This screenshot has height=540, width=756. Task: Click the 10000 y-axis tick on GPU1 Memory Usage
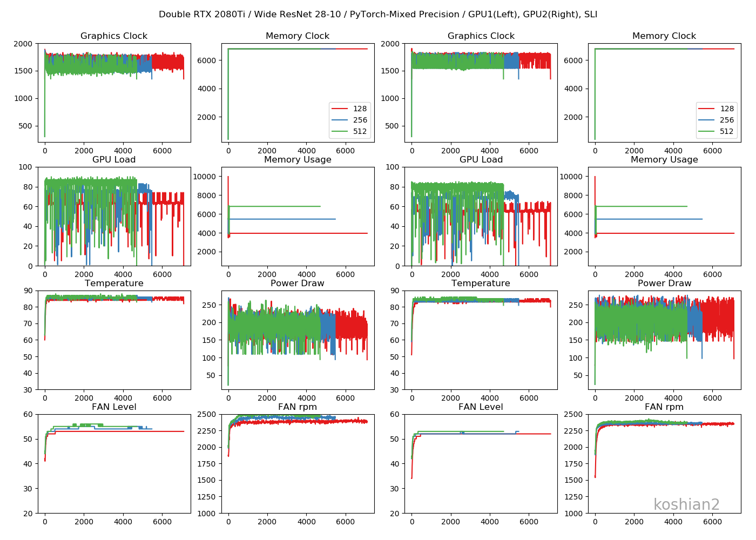pyautogui.click(x=205, y=177)
